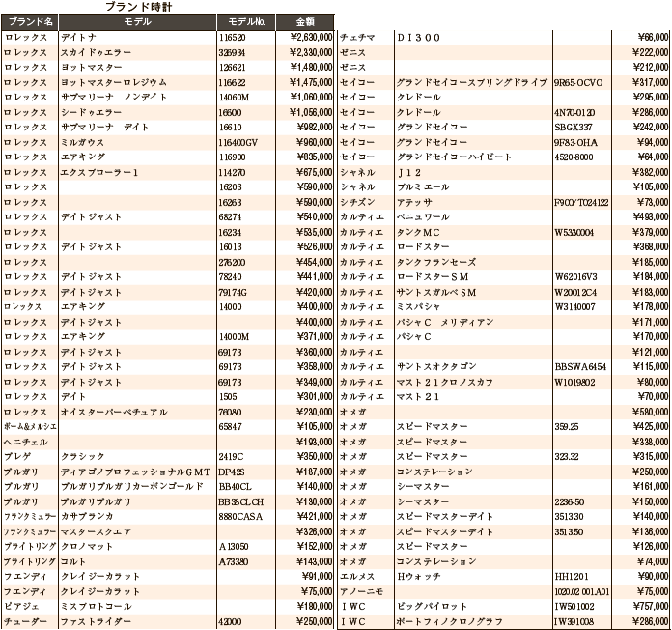Click model number A73380
The image size is (672, 630).
pos(234,561)
